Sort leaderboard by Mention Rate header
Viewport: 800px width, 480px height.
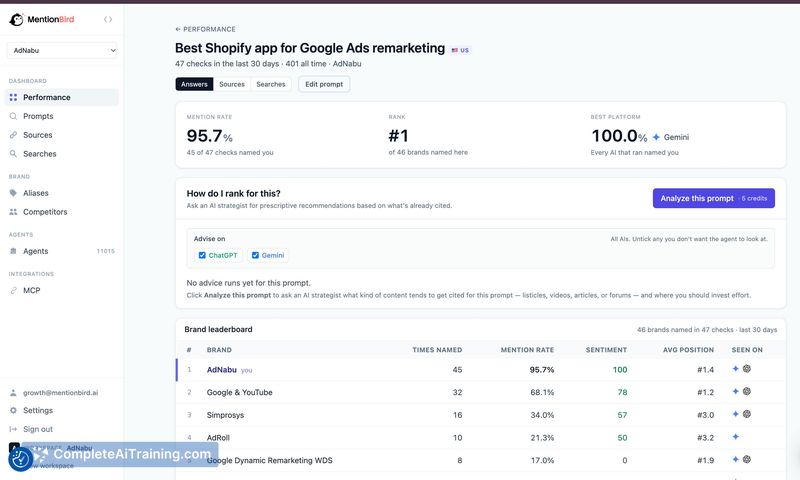click(528, 350)
